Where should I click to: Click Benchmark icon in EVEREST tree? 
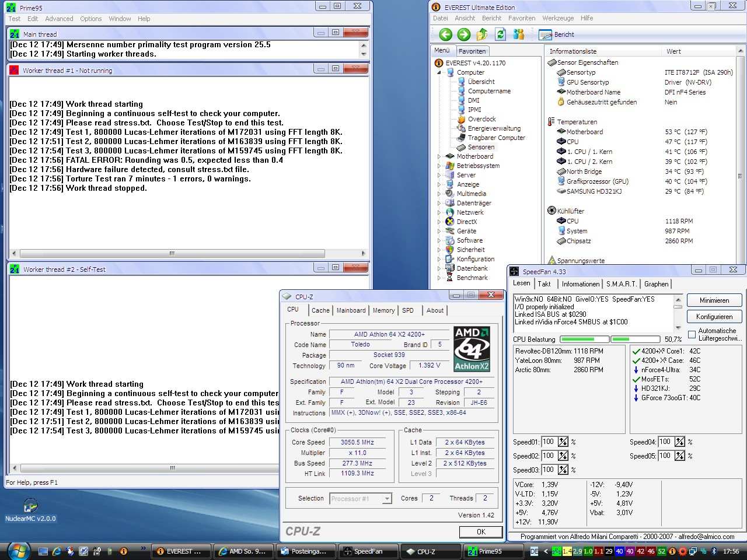(x=449, y=278)
